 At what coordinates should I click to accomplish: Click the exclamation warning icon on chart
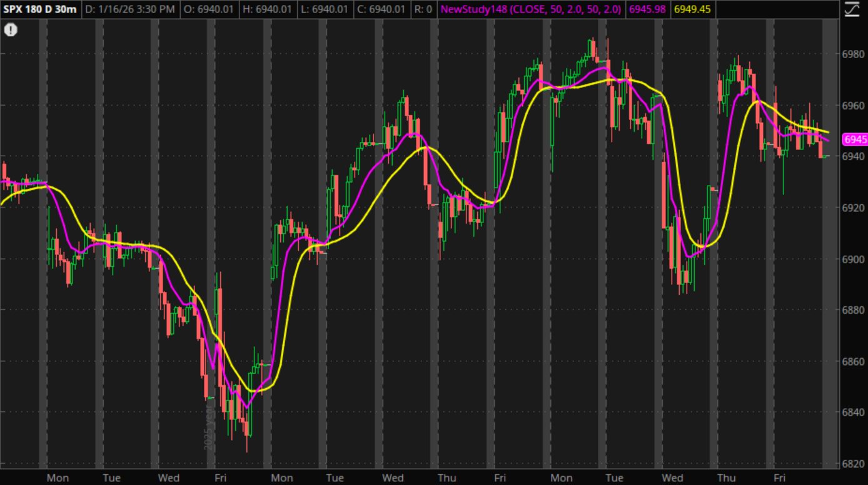point(11,30)
